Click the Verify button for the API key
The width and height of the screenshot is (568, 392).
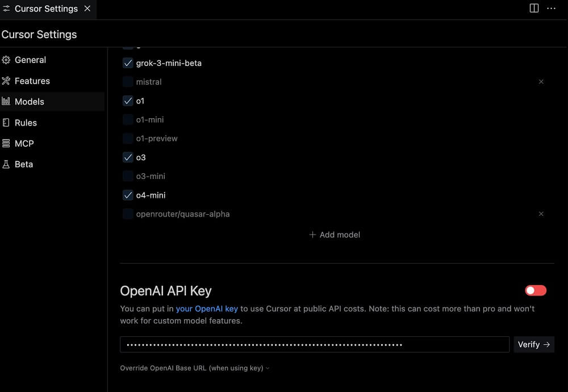(x=533, y=344)
